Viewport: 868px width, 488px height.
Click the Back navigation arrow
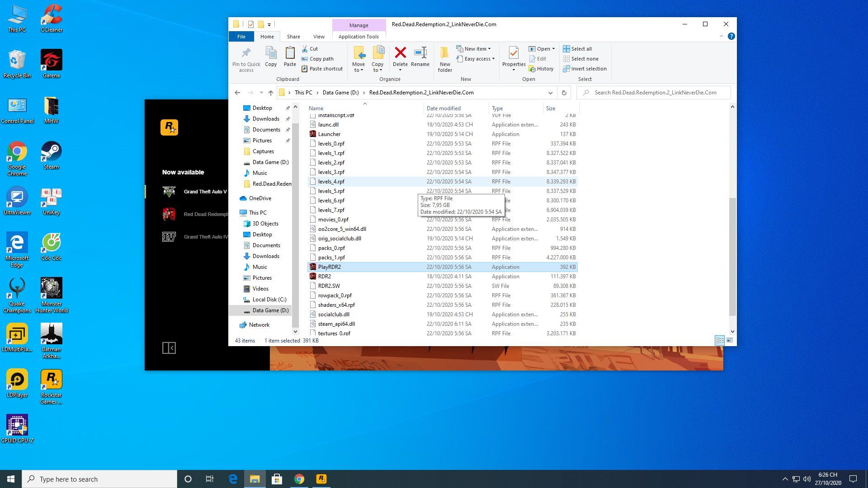point(237,93)
